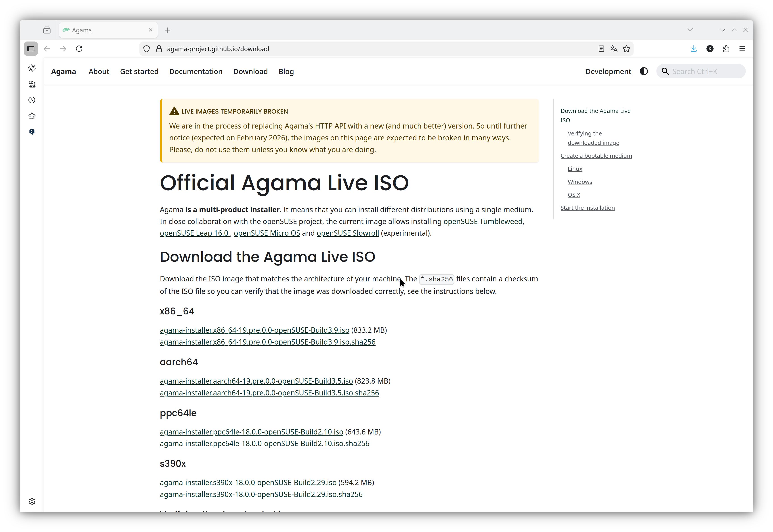The image size is (773, 532).
Task: Open the extensions puzzle icon
Action: pyautogui.click(x=726, y=49)
